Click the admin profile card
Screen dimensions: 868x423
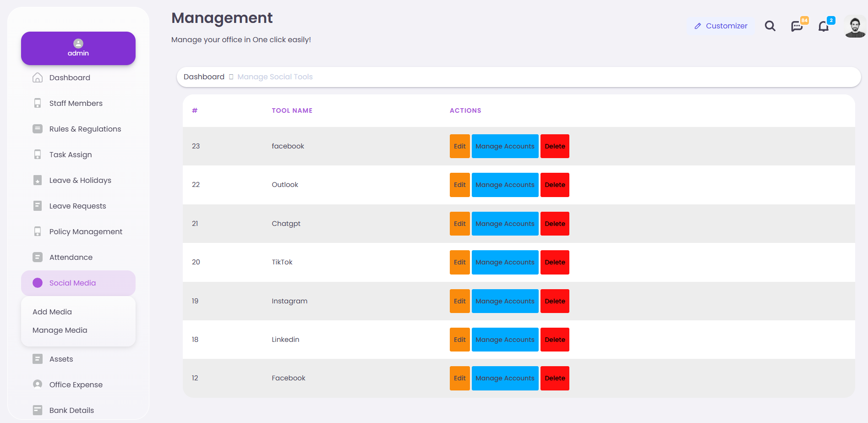pos(78,48)
